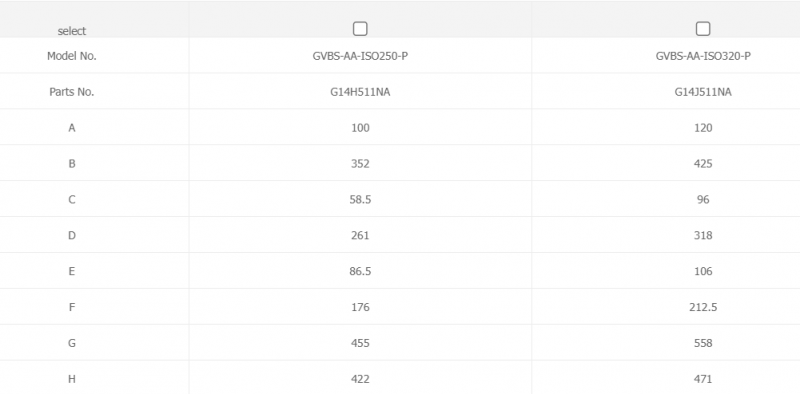800x394 pixels.
Task: Click the 'Parts No.' row header
Action: [72, 92]
